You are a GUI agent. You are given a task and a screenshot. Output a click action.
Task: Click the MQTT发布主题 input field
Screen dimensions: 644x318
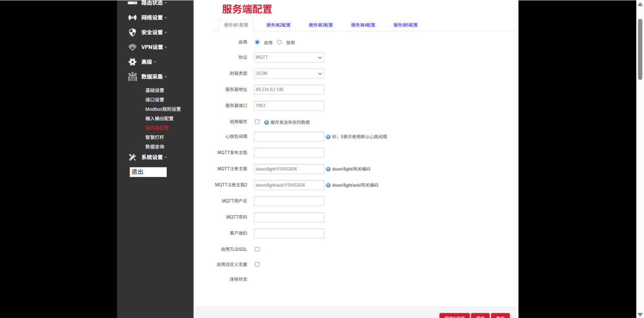pyautogui.click(x=289, y=152)
